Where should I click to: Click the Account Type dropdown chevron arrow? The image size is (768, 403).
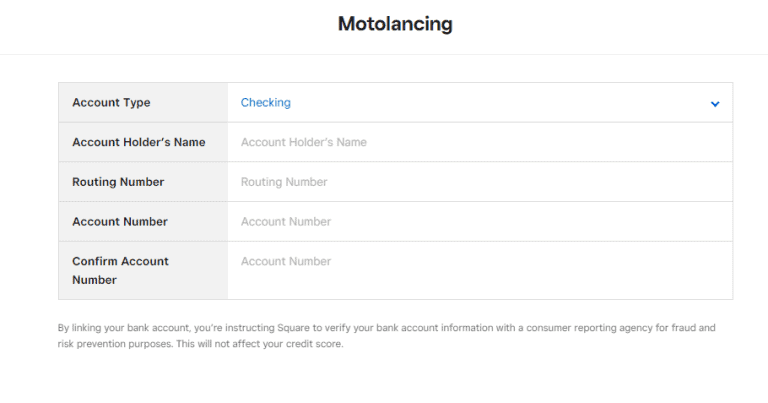[x=715, y=103]
